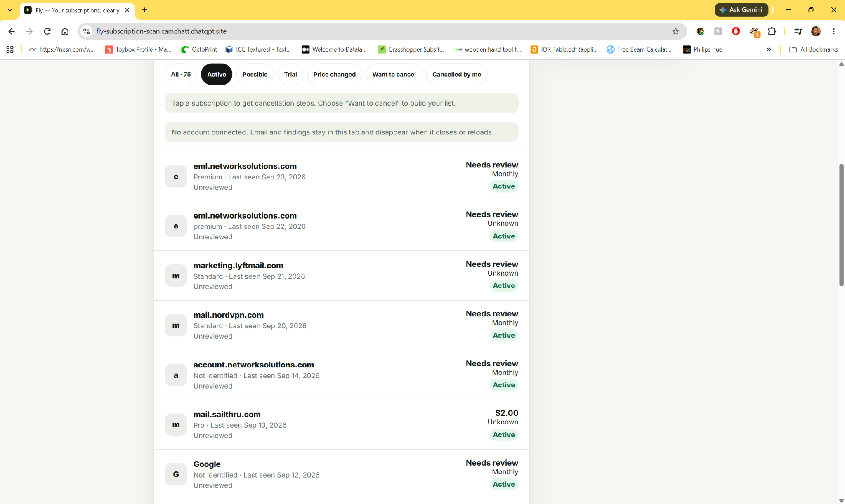Click the scroll-down arrow of scrollbar
This screenshot has height=504, width=845.
click(x=841, y=500)
